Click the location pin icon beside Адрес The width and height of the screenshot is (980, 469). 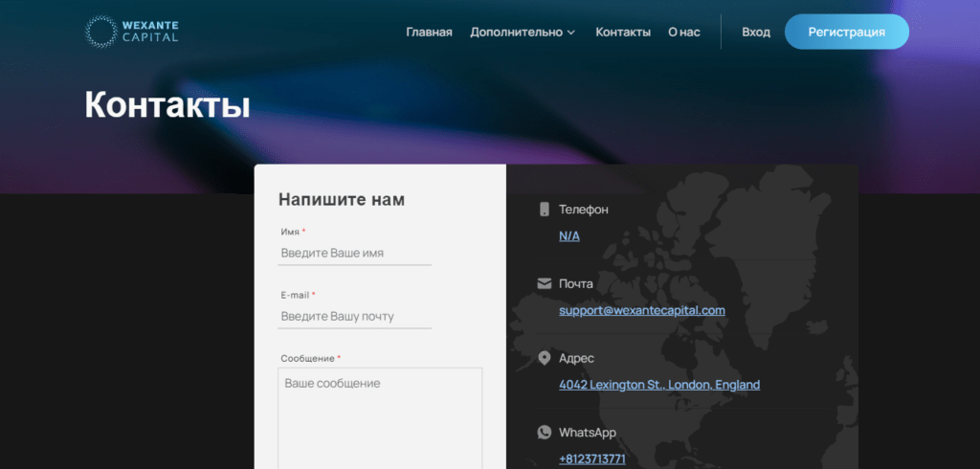[x=545, y=358]
